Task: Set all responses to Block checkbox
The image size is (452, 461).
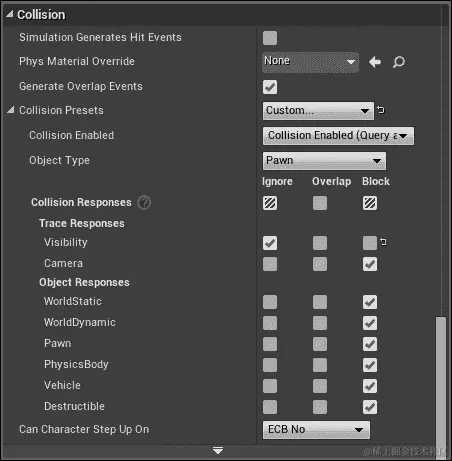Action: [x=370, y=203]
